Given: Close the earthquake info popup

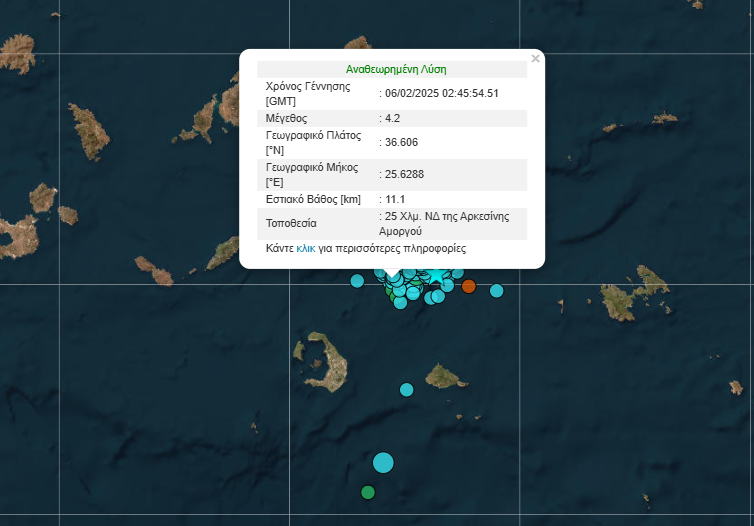Looking at the screenshot, I should [535, 59].
